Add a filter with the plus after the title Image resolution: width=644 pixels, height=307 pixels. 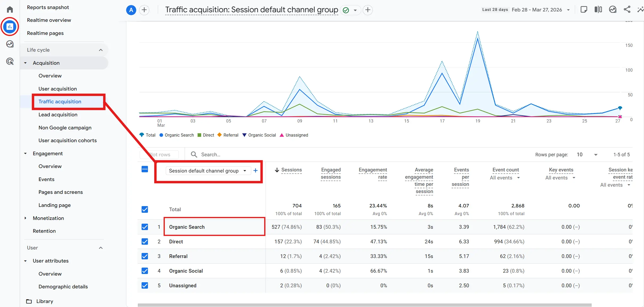[368, 10]
